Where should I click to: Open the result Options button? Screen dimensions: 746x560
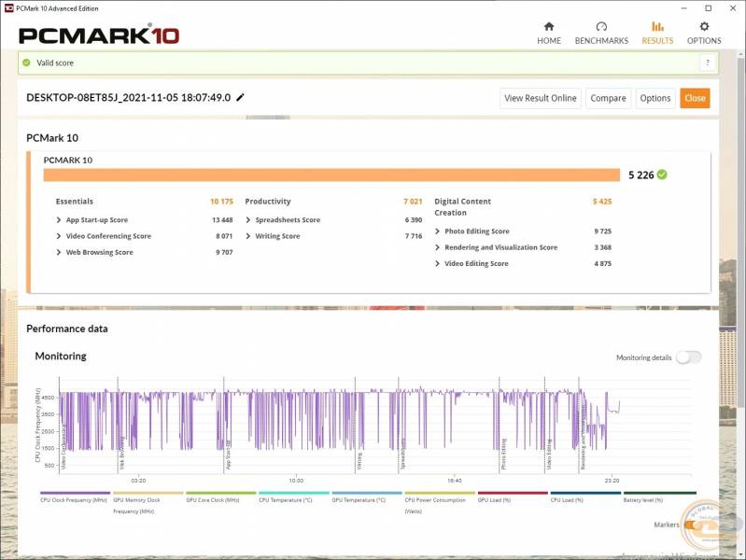click(x=655, y=98)
